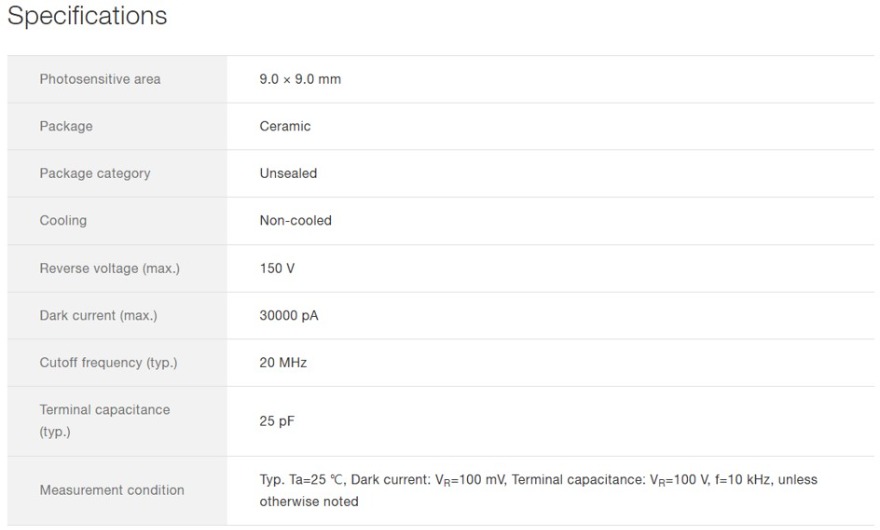Click the Ceramic package value
The height and width of the screenshot is (530, 880).
(x=285, y=126)
